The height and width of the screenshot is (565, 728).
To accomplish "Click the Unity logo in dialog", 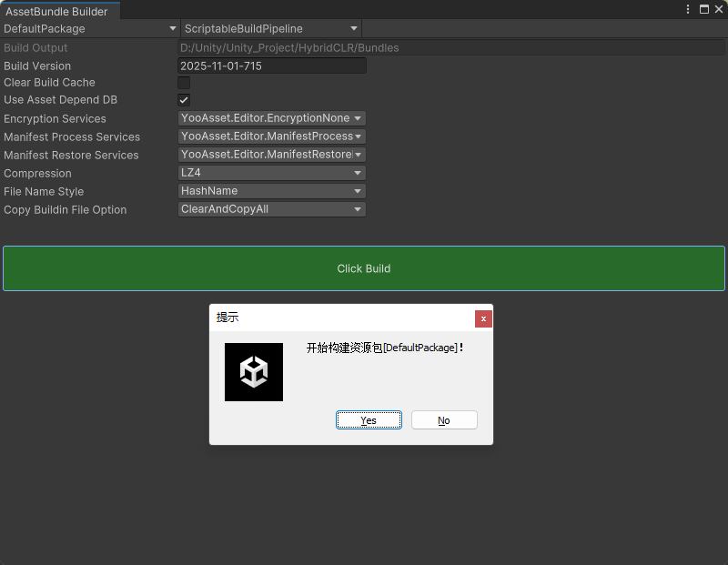I will point(254,372).
